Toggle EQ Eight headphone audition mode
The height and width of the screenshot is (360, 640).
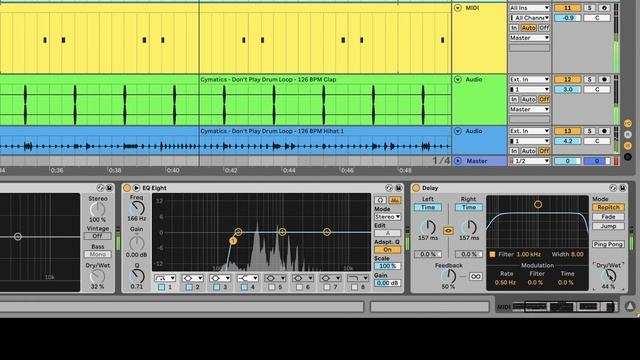[380, 200]
